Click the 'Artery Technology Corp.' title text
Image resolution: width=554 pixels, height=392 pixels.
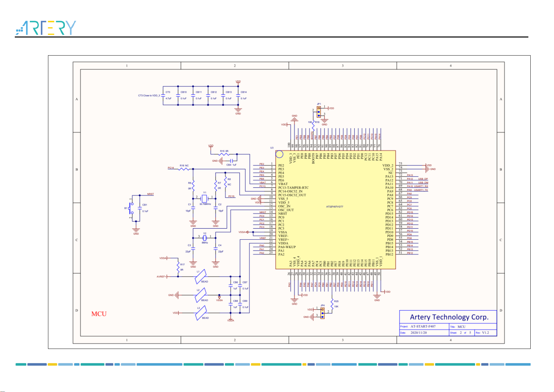pos(449,317)
